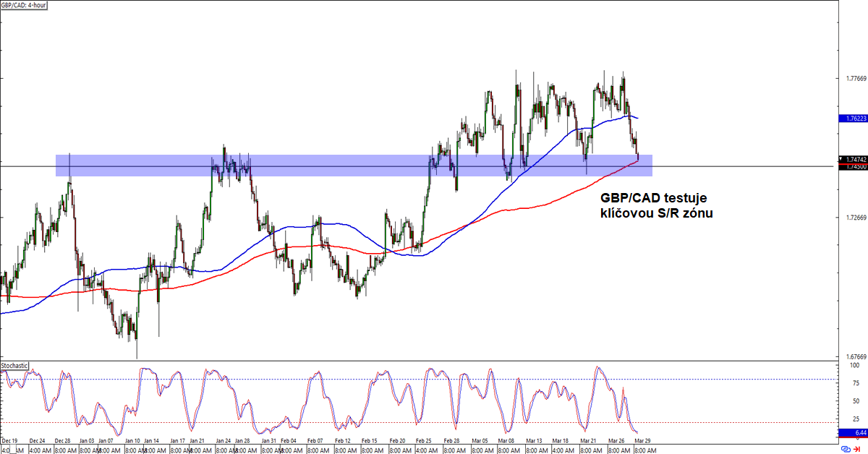
Task: Click the red scroll-to-latest-bar arrow icon
Action: point(856,449)
